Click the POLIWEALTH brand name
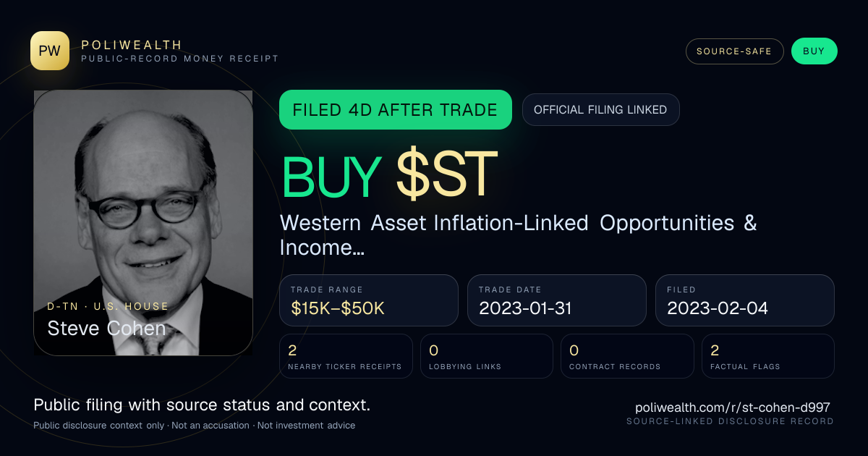 132,45
